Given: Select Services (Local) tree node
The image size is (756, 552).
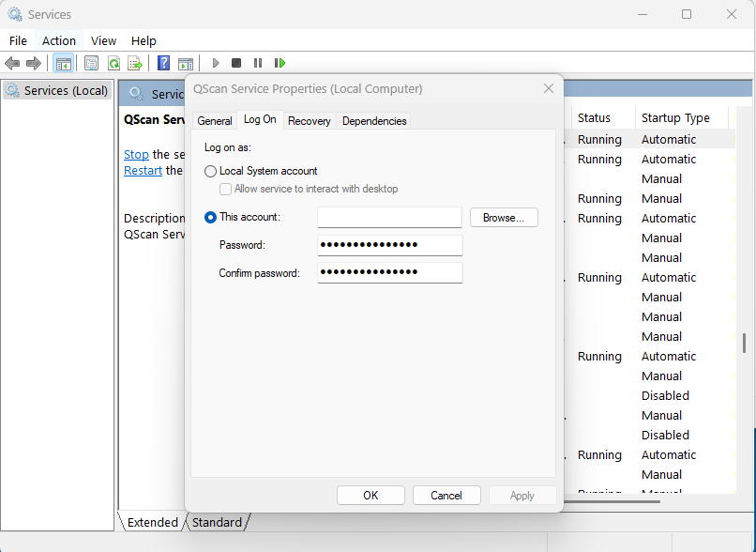Looking at the screenshot, I should (x=57, y=90).
